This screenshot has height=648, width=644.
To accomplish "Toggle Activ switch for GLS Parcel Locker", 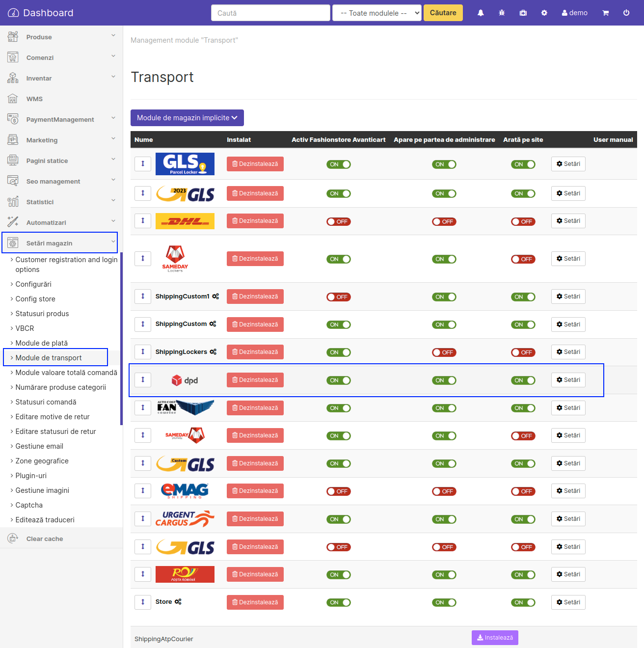I will (x=339, y=164).
